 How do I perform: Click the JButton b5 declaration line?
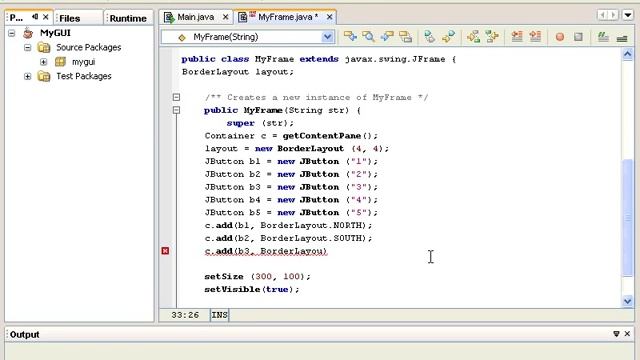coord(291,213)
